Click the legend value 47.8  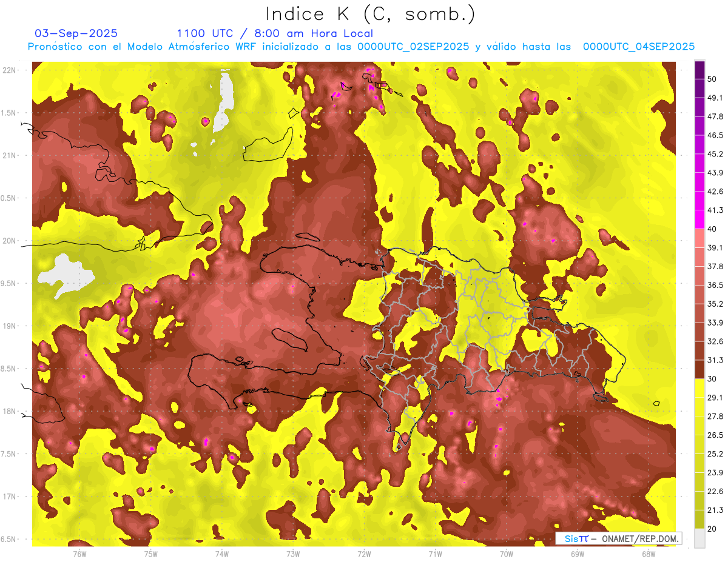tap(715, 116)
